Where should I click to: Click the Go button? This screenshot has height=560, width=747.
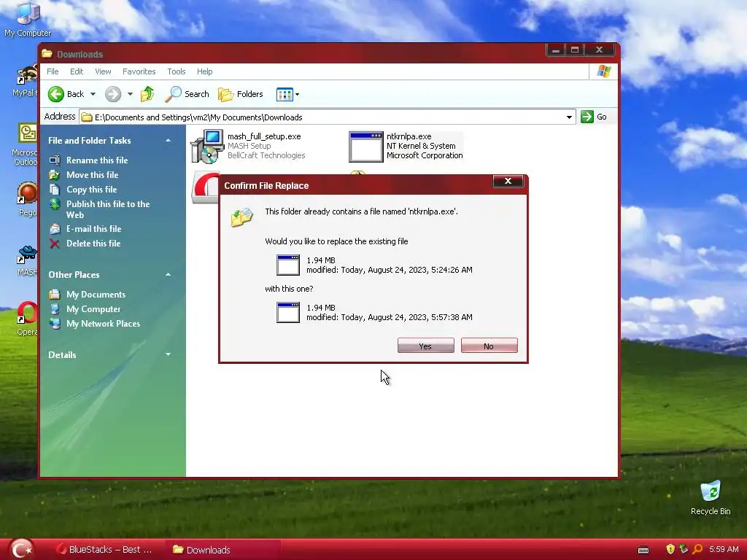click(x=594, y=117)
